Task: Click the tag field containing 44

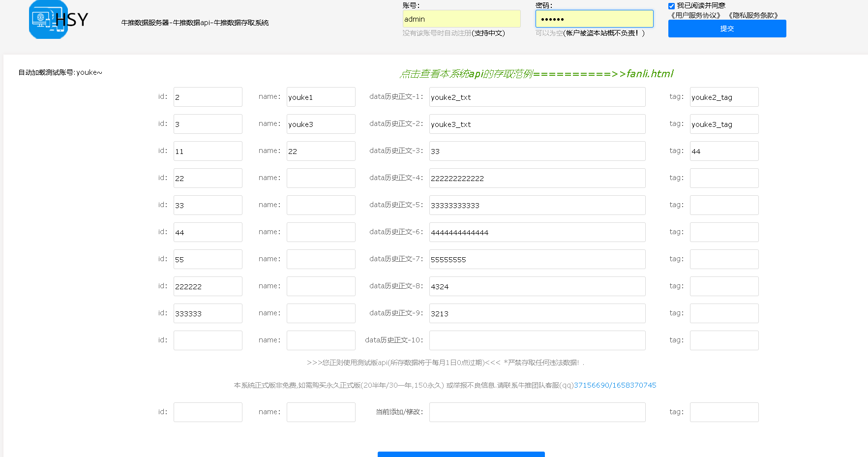Action: coord(724,151)
